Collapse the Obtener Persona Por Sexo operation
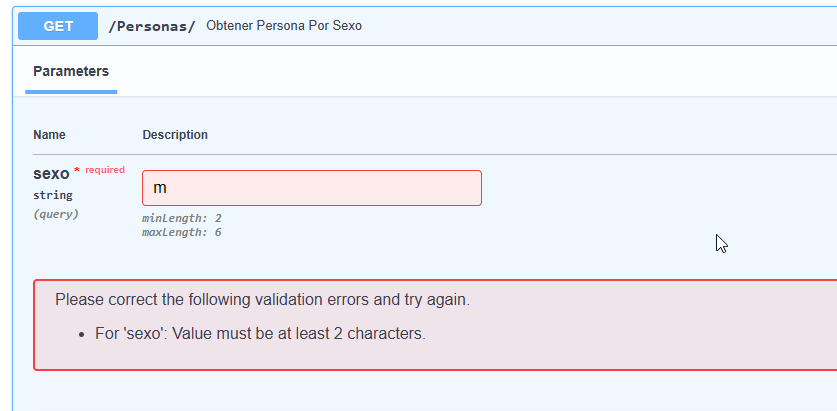This screenshot has height=411, width=837. click(284, 26)
